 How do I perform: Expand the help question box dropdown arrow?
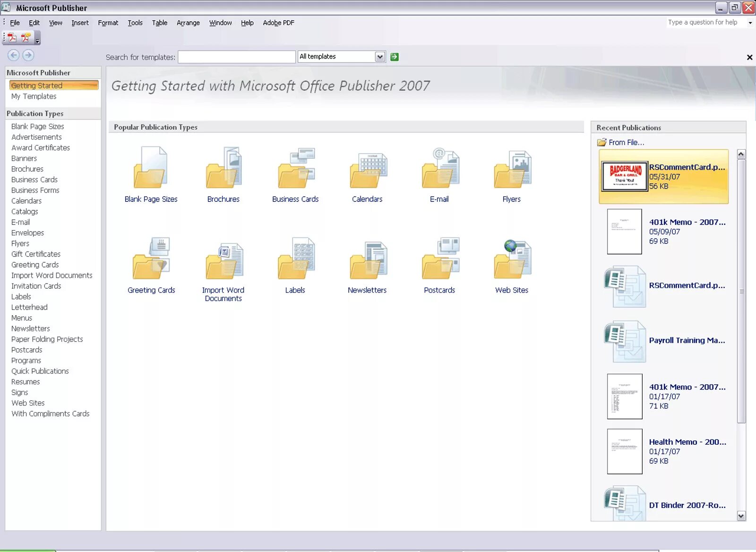pyautogui.click(x=750, y=23)
